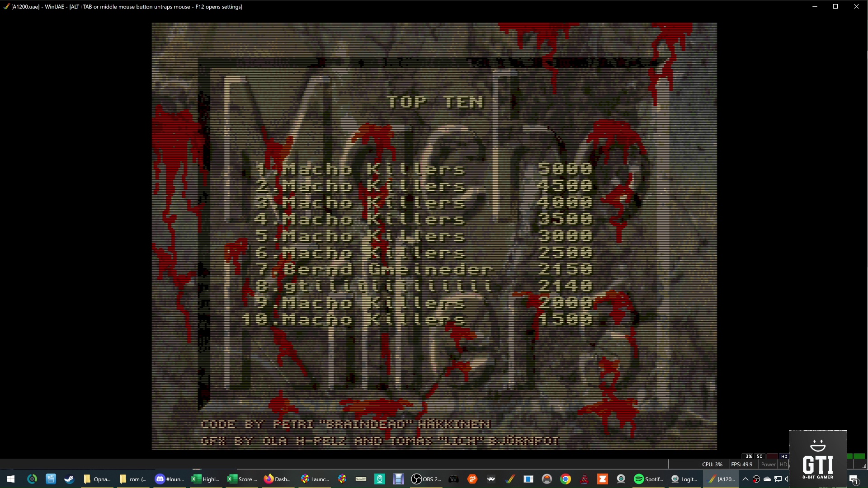Screen dimensions: 868x488
Task: Click the CPU 3% status field
Action: (712, 464)
